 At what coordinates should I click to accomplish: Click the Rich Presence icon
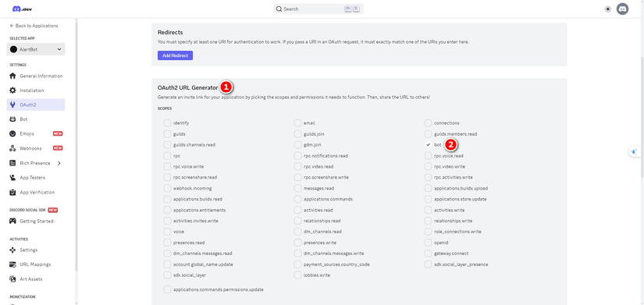pyautogui.click(x=12, y=163)
